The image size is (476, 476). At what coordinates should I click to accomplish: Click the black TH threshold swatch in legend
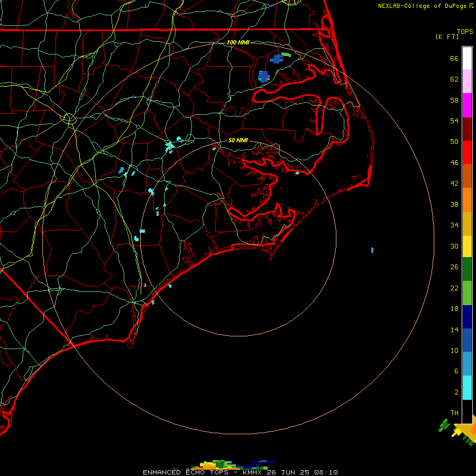pos(467,411)
